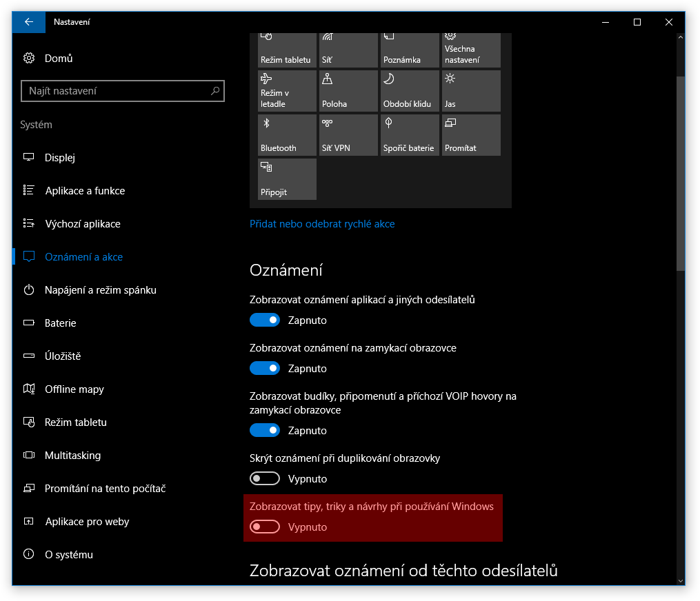Enable Windows tips, tricks and suggestions toggle
The height and width of the screenshot is (601, 700).
[265, 527]
